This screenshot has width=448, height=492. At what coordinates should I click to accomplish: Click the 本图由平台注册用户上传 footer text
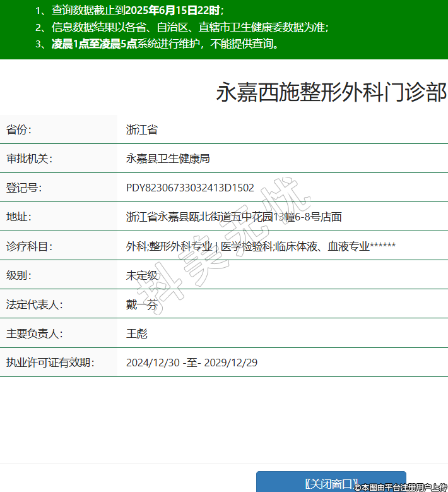click(x=401, y=487)
